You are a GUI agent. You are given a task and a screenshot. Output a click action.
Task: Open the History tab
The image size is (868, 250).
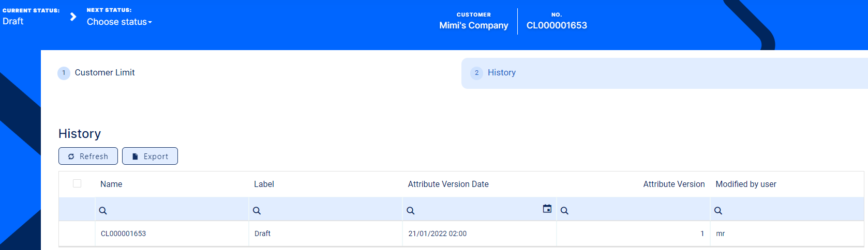point(501,73)
